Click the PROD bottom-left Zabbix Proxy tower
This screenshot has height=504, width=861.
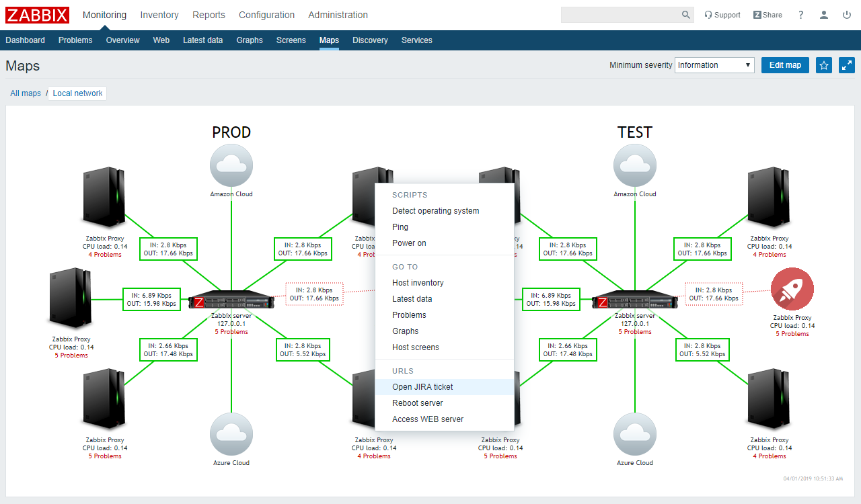click(104, 398)
